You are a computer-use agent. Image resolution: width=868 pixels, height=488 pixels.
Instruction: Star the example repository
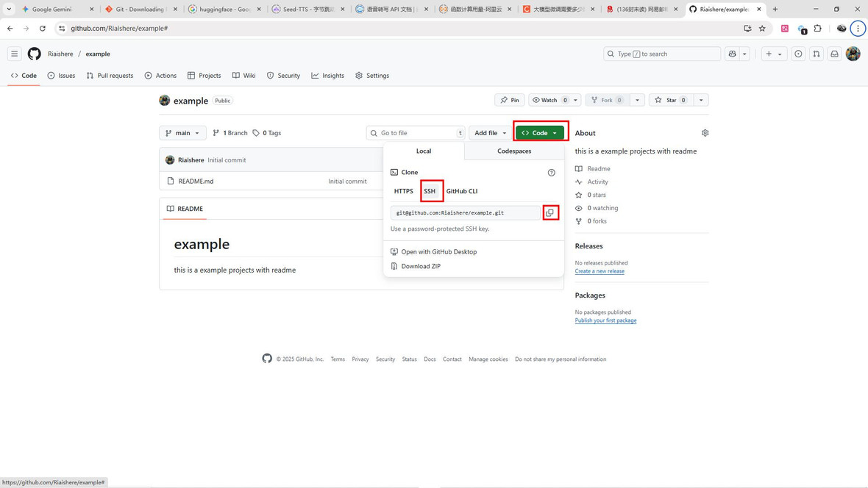[672, 100]
